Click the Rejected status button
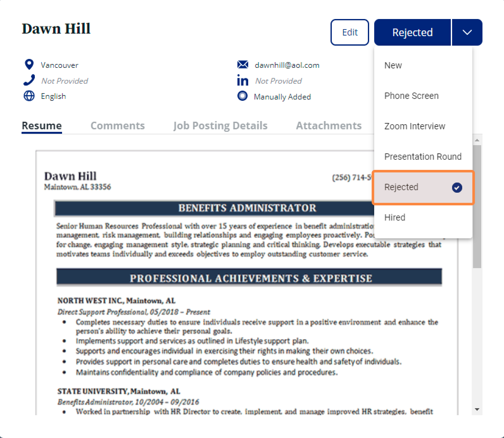The height and width of the screenshot is (438, 504). click(x=413, y=32)
